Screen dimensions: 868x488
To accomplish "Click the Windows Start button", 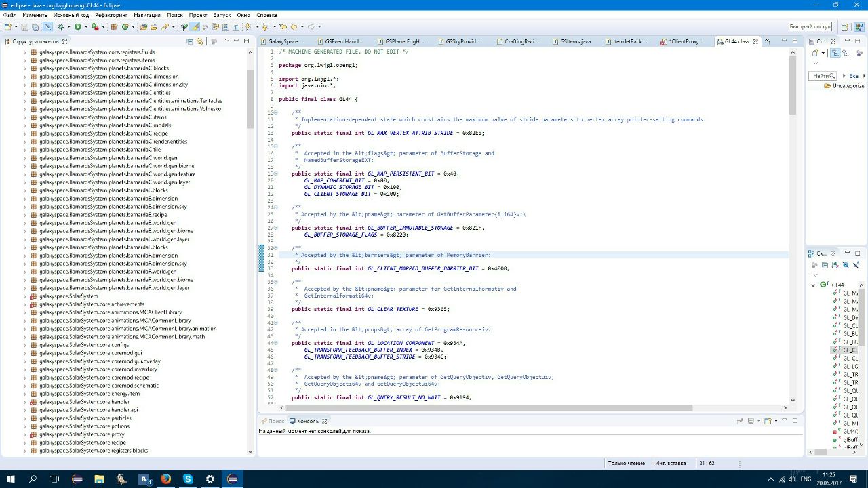I will click(11, 479).
